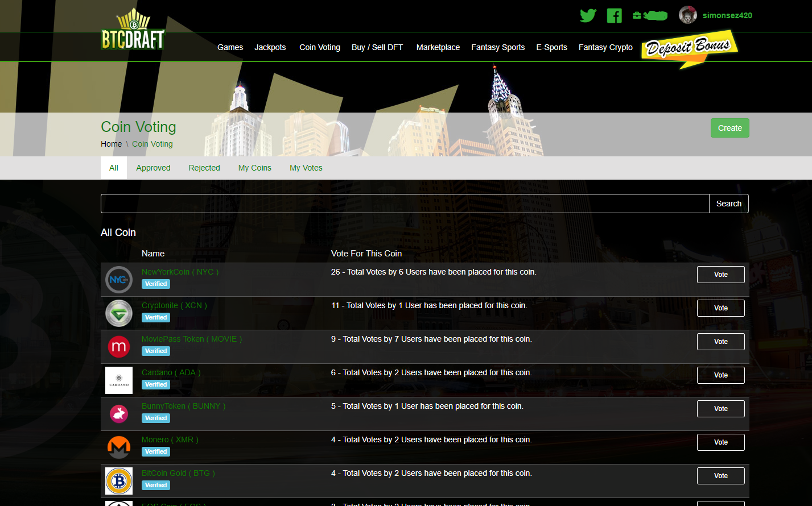The width and height of the screenshot is (812, 506).
Task: Click the Cryptonite coin logo
Action: tap(119, 313)
